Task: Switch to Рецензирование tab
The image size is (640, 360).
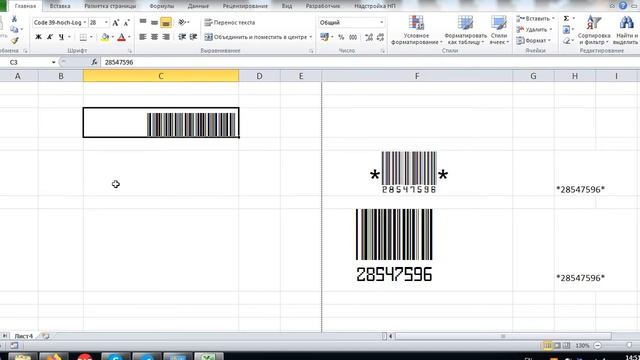Action: point(245,6)
